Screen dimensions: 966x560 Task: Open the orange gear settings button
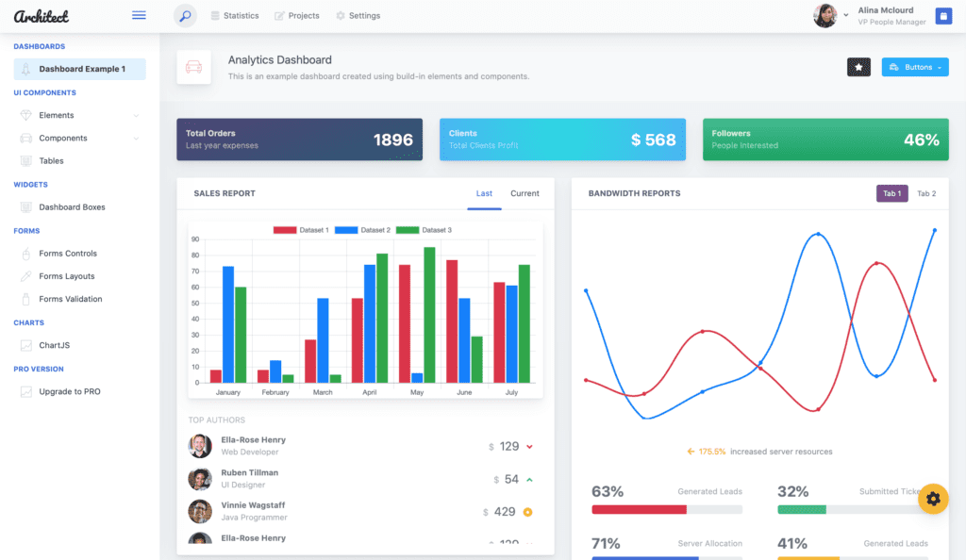(x=933, y=499)
